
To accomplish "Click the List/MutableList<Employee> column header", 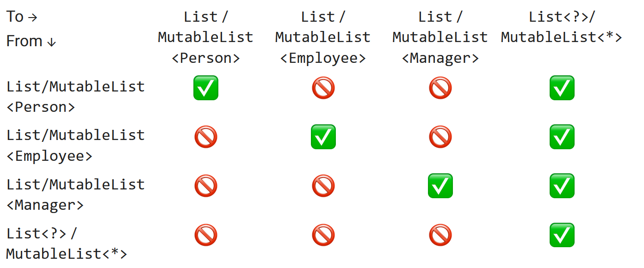I will [x=323, y=37].
